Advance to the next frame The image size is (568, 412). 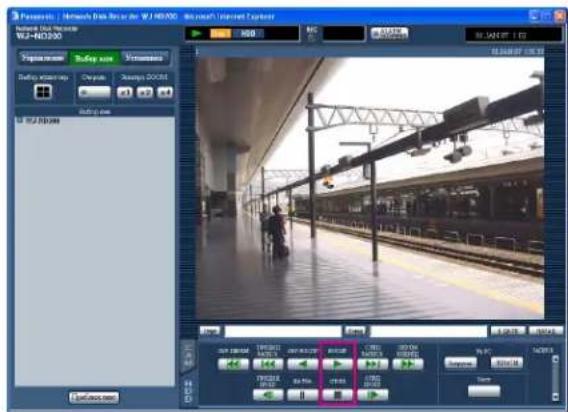(373, 395)
